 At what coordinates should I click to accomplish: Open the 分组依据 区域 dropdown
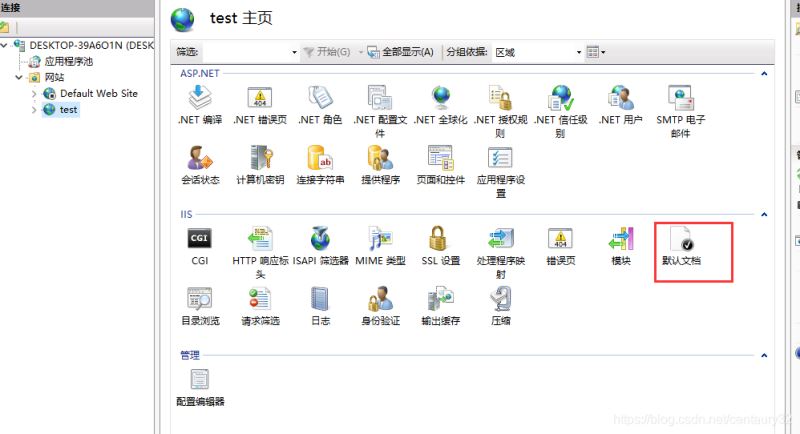tap(538, 52)
